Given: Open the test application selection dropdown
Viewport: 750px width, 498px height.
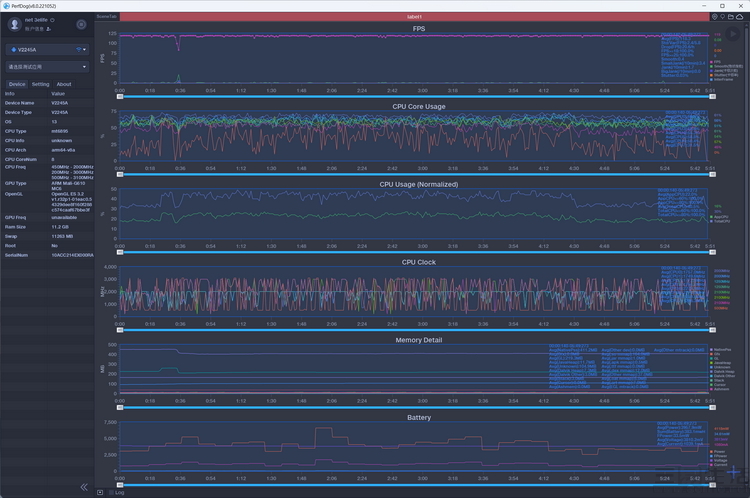Looking at the screenshot, I should pyautogui.click(x=47, y=66).
